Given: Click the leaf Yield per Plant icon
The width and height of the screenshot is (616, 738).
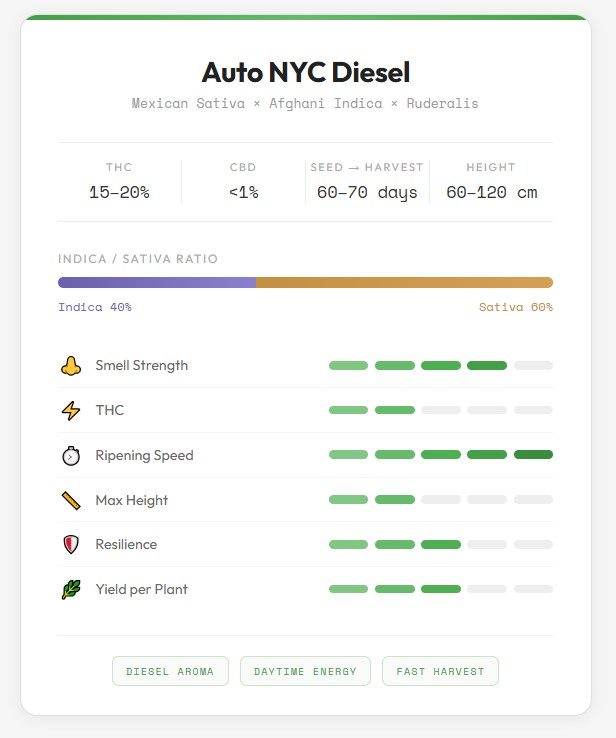Looking at the screenshot, I should click(x=70, y=590).
